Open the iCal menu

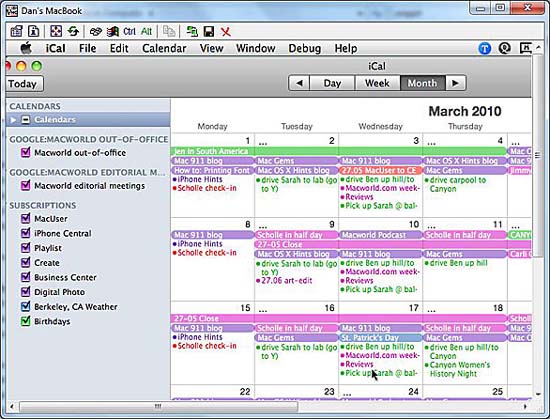55,48
